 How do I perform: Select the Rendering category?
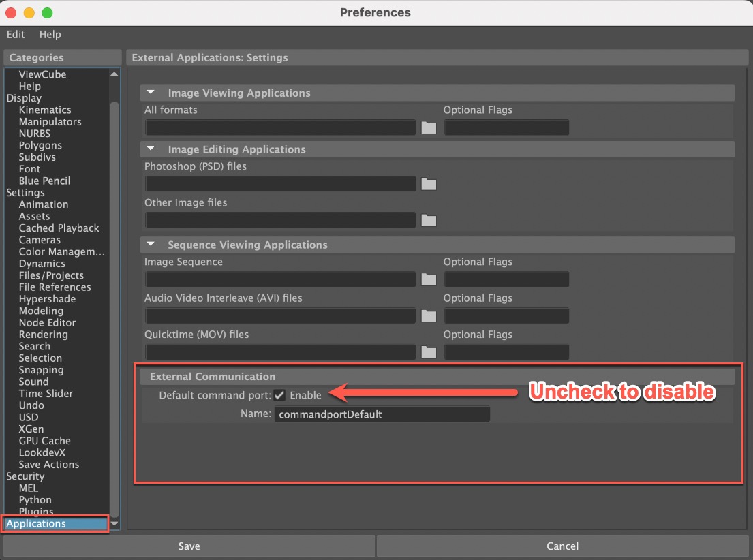pos(43,335)
